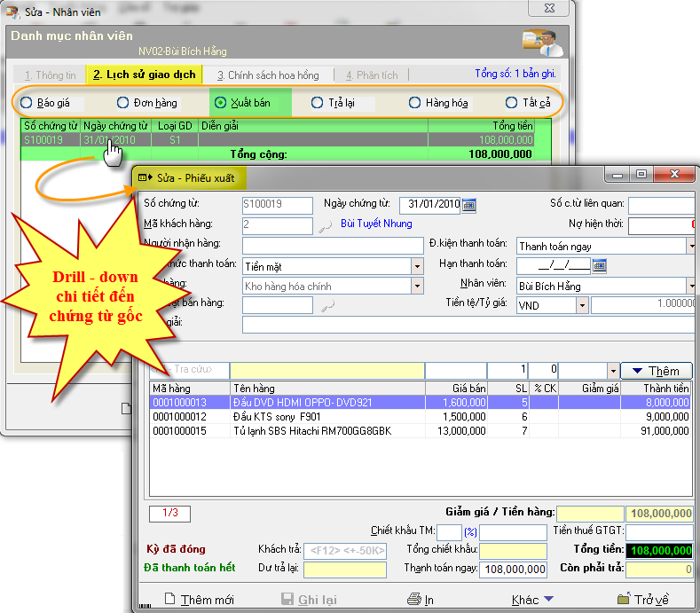Click the Trở về folder icon
Viewport: 700px width, 613px height.
(x=623, y=599)
